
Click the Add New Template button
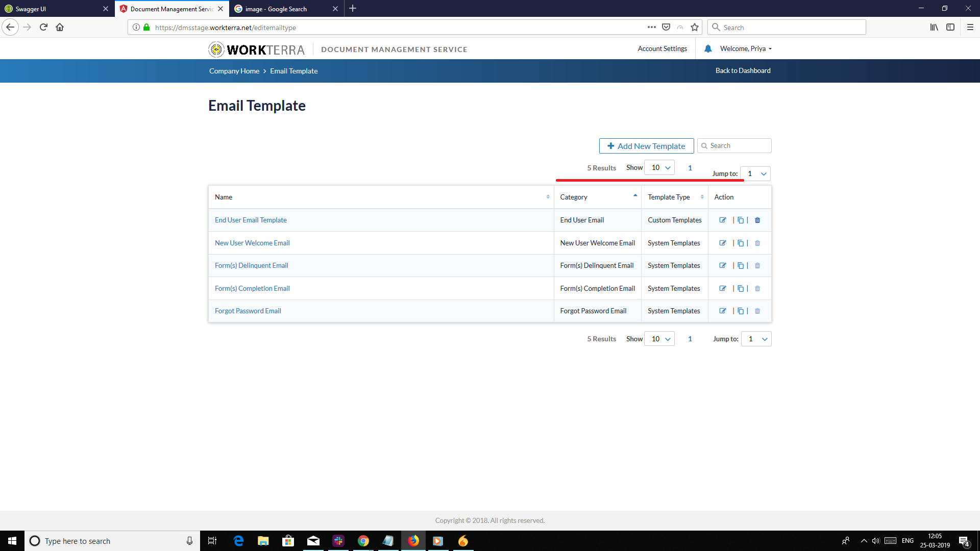(x=646, y=146)
